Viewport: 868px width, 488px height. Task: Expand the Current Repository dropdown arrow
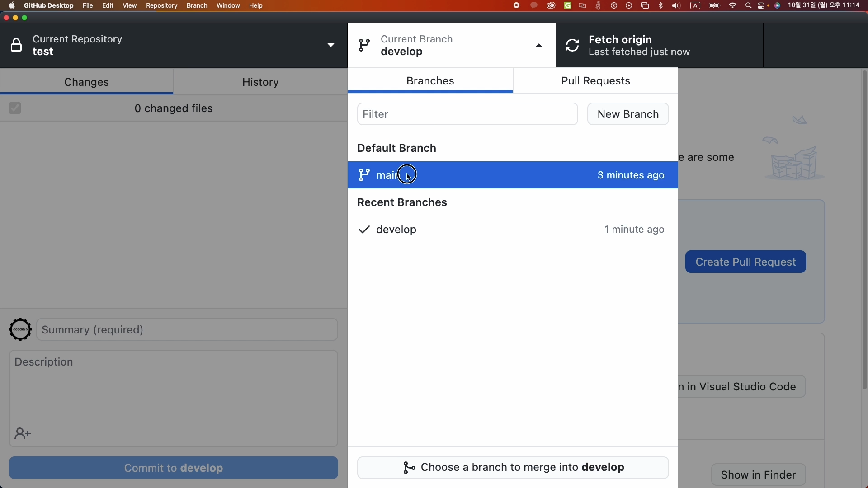[x=331, y=46]
